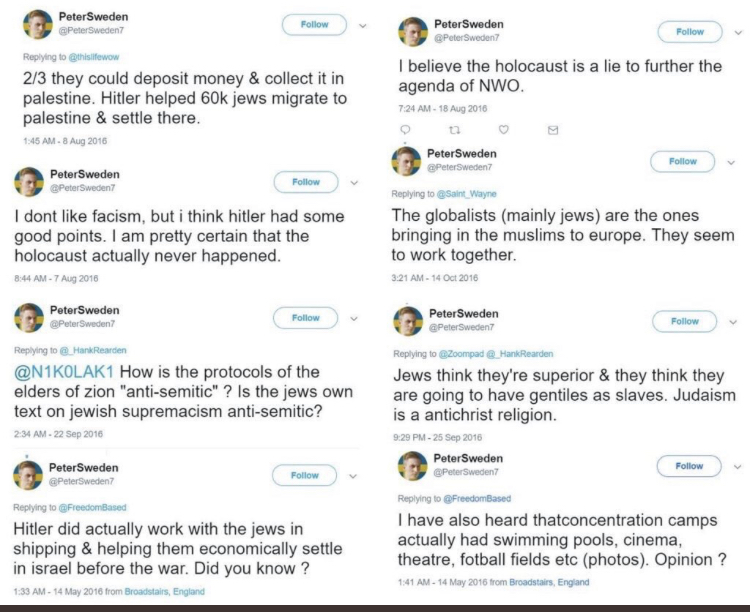This screenshot has width=750, height=612.
Task: Click the avatar on the @Saint_Wayne reply tweet
Action: pos(407,162)
